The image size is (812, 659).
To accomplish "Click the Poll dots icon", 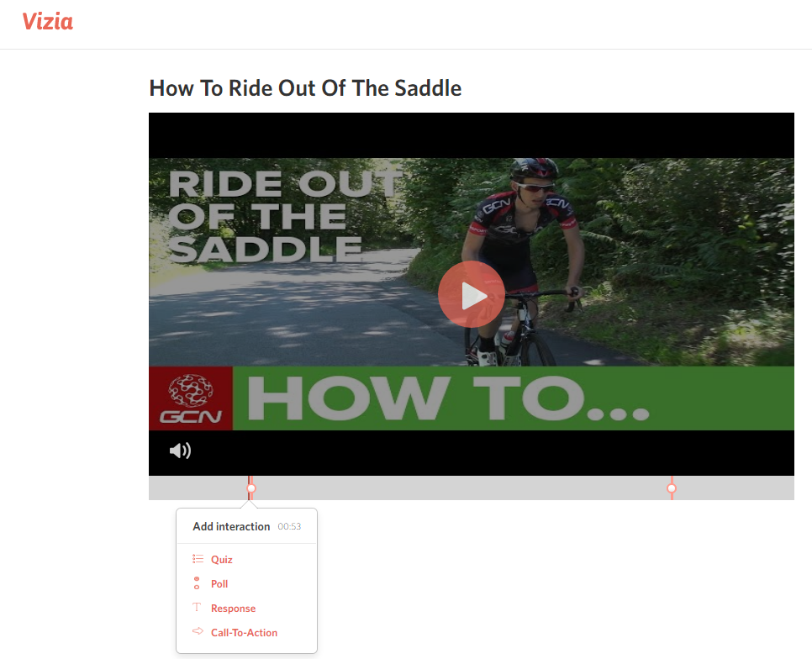I will pos(197,583).
